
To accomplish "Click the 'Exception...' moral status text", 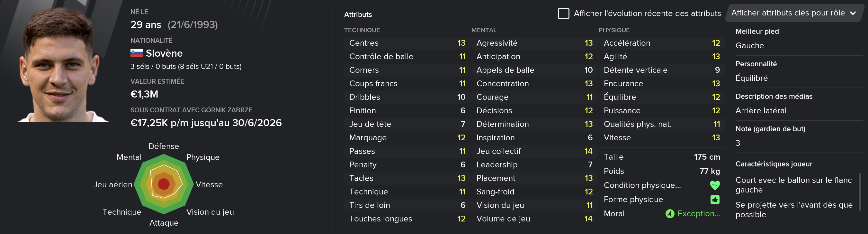I will pos(698,214).
